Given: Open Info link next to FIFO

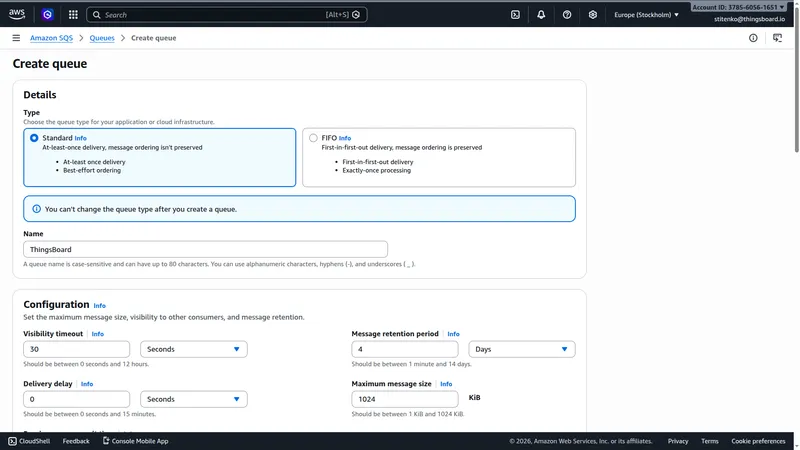Looking at the screenshot, I should click(345, 138).
